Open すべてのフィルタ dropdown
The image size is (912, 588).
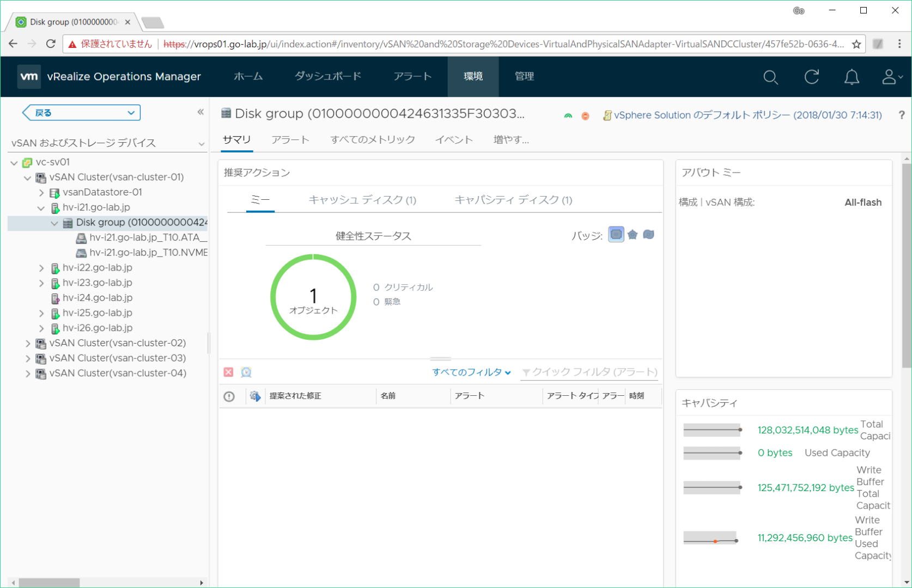(471, 372)
